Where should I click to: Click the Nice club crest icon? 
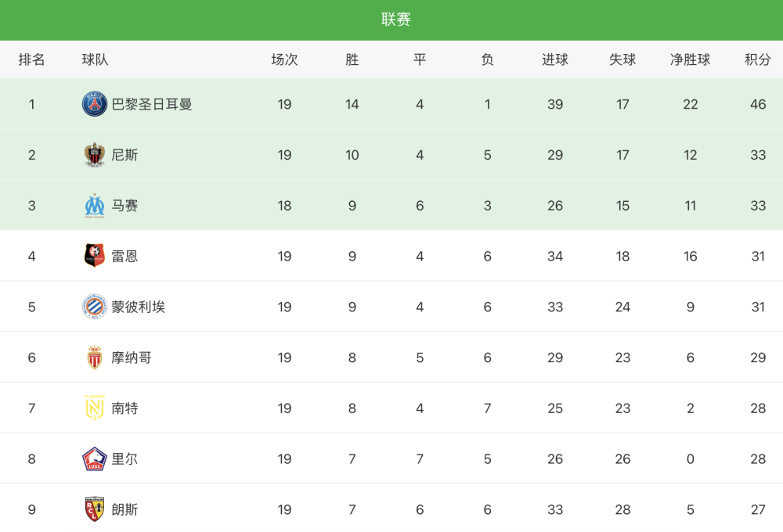[x=95, y=155]
